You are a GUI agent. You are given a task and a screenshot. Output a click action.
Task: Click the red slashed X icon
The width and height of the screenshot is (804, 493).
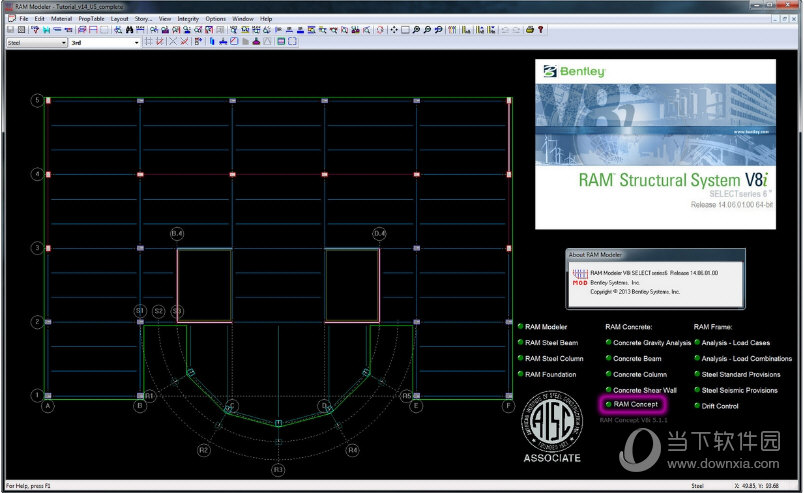click(x=184, y=42)
